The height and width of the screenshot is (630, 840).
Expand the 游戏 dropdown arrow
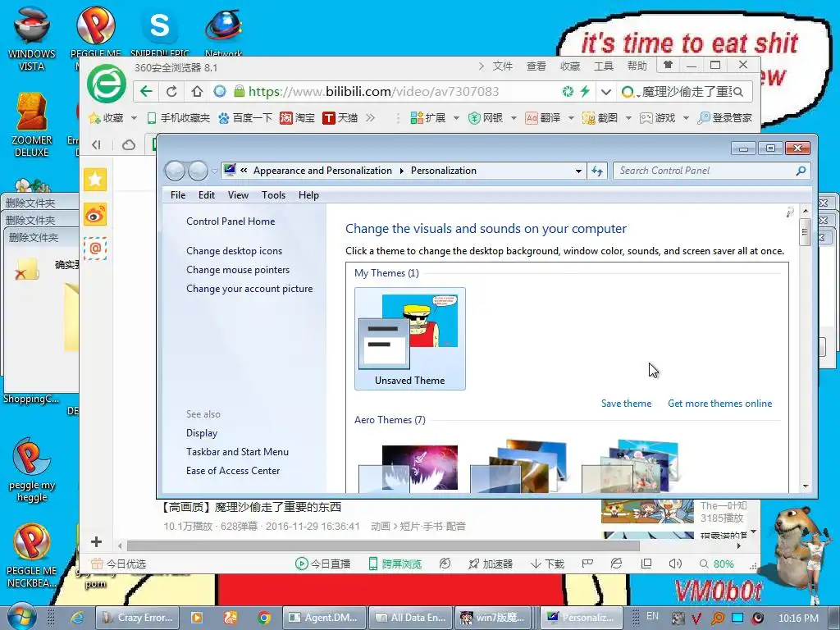point(686,118)
